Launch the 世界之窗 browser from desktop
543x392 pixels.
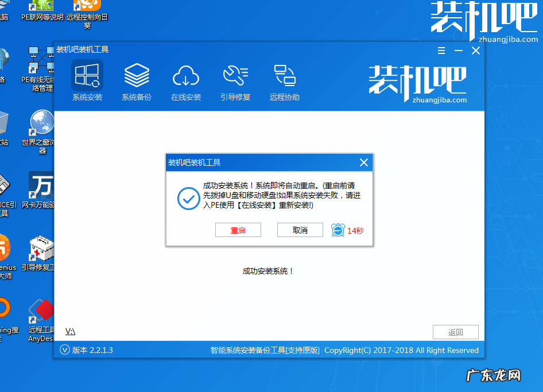click(39, 125)
